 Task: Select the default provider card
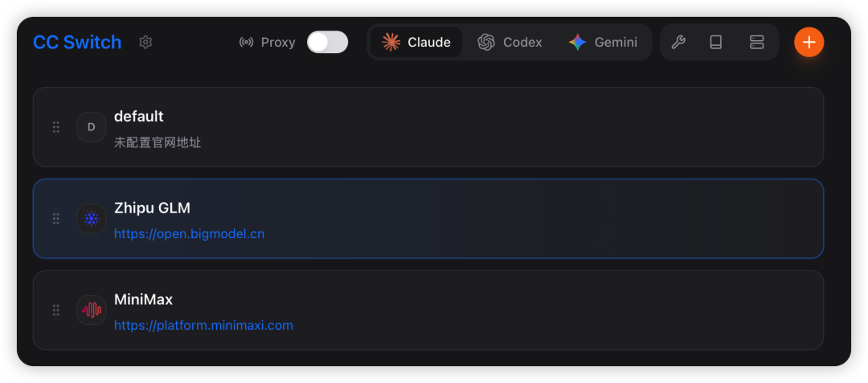tap(482, 127)
